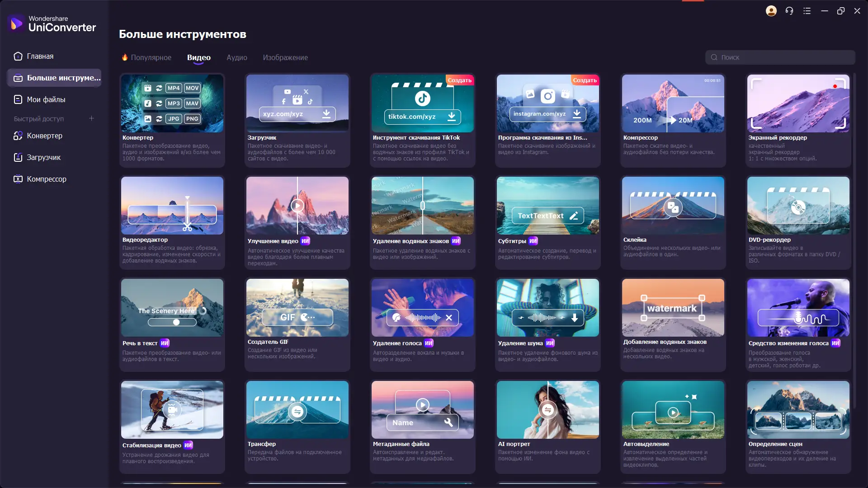This screenshot has width=868, height=488.
Task: Open support via the headset icon
Action: point(789,10)
